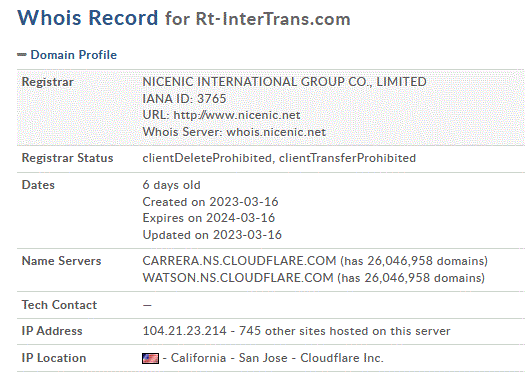The image size is (526, 374).
Task: Open the 745 other sites hosted link
Action: coord(345,331)
